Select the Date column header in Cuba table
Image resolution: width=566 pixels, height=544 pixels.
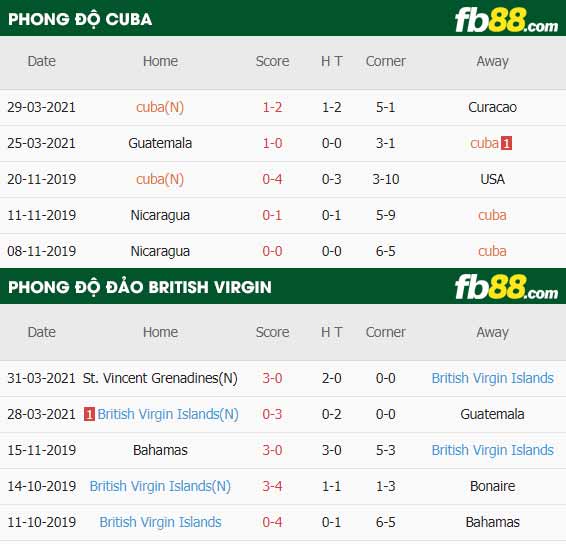coord(42,61)
